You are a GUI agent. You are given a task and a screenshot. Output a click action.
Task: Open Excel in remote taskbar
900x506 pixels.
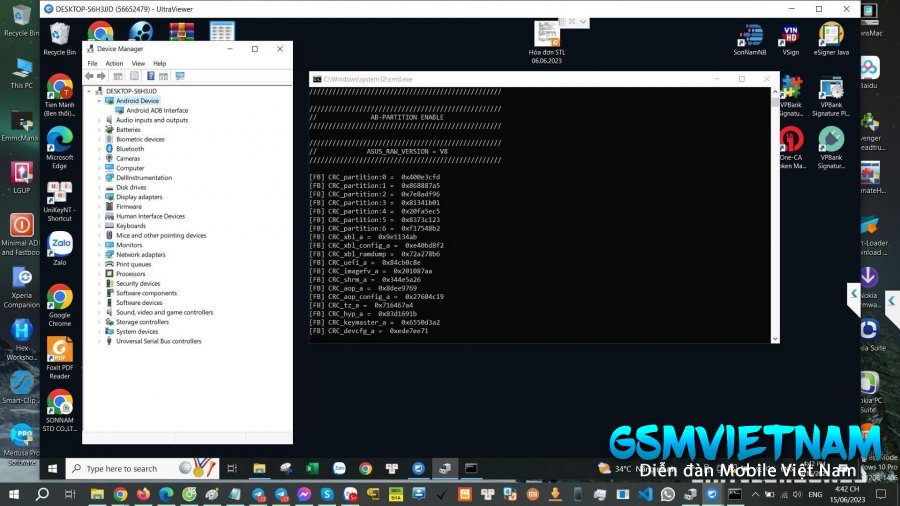[312, 469]
